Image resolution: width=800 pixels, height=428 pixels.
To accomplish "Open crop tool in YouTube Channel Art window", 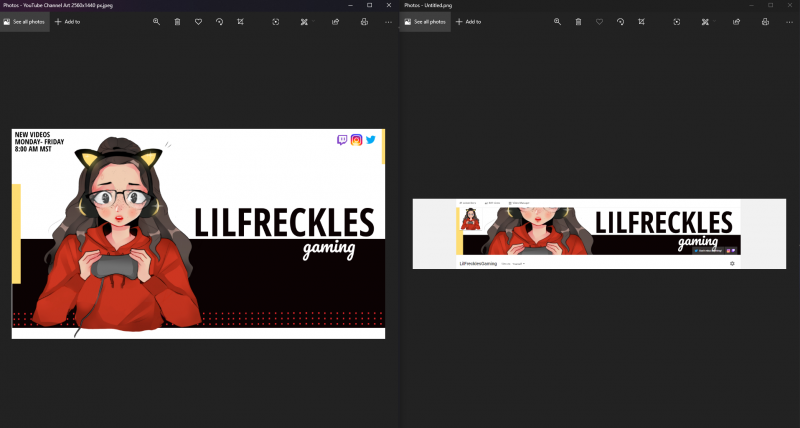I will click(240, 21).
